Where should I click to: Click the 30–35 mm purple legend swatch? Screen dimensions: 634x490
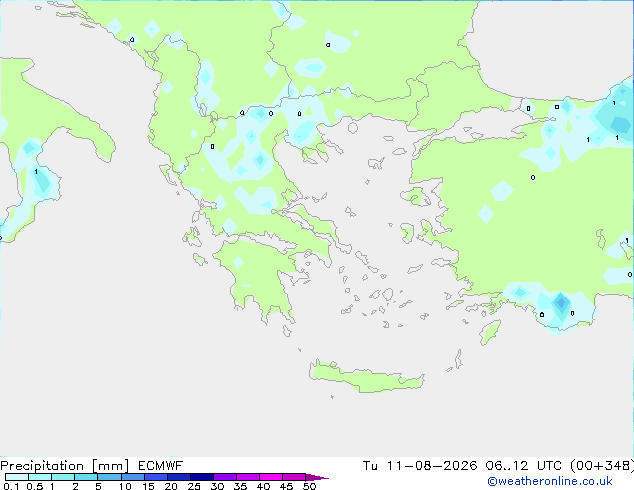tap(225, 477)
